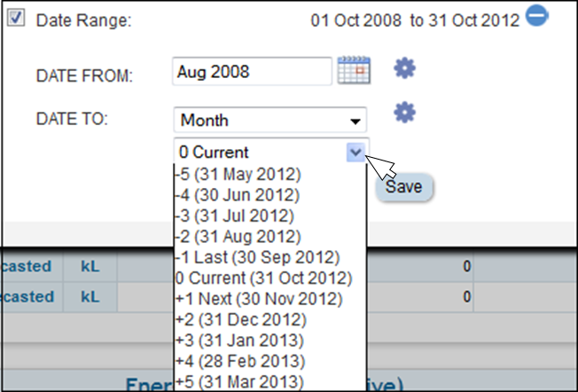Choose -2 (31 Aug 2012) from list

point(238,237)
